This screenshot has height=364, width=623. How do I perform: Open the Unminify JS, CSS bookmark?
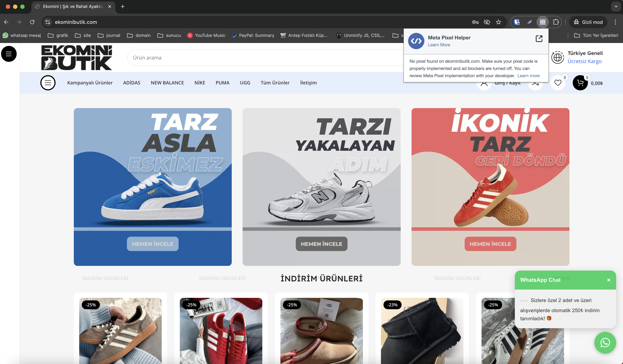click(360, 35)
